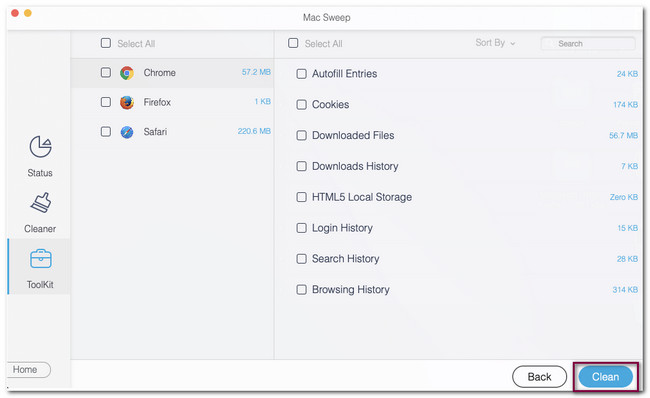This screenshot has width=650, height=398.
Task: Click the yellow minimize window button
Action: (x=28, y=13)
